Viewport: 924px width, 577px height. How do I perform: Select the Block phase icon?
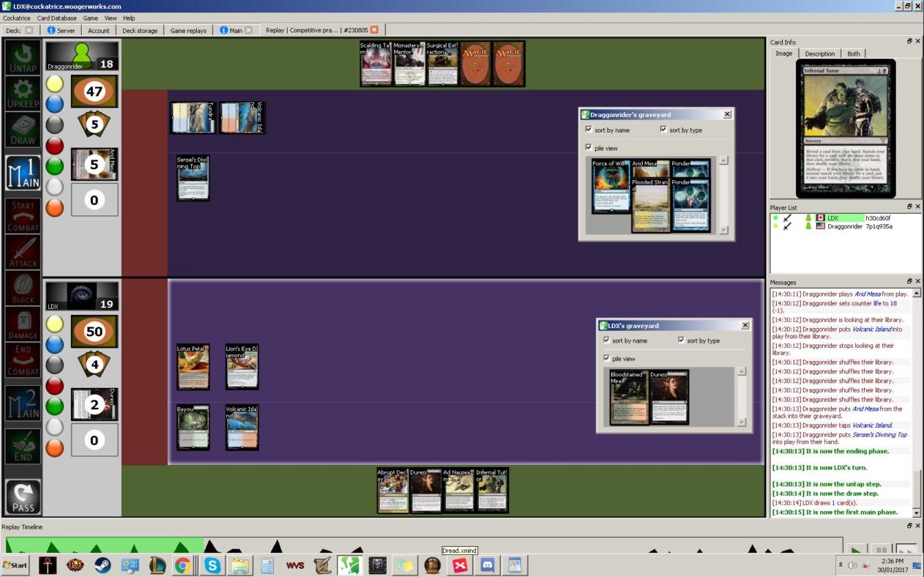[23, 288]
